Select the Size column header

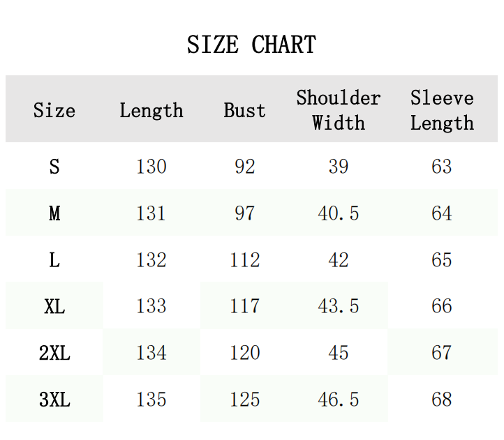(x=54, y=110)
